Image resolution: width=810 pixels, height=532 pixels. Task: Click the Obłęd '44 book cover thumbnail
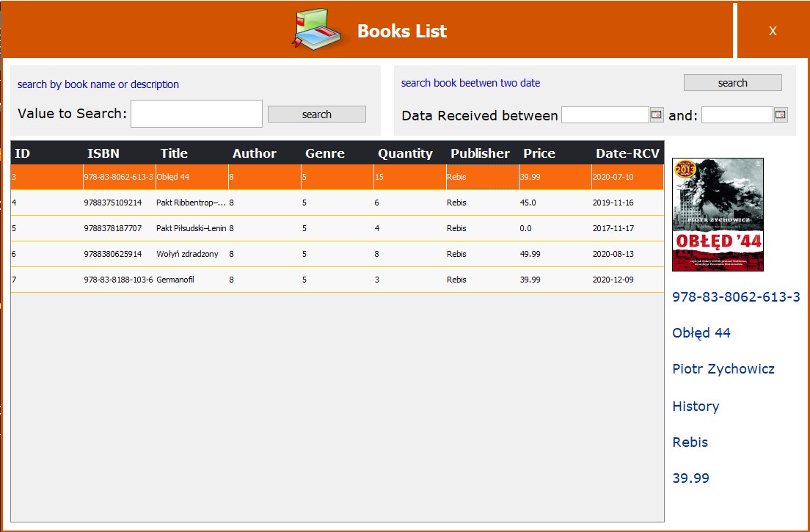point(717,214)
